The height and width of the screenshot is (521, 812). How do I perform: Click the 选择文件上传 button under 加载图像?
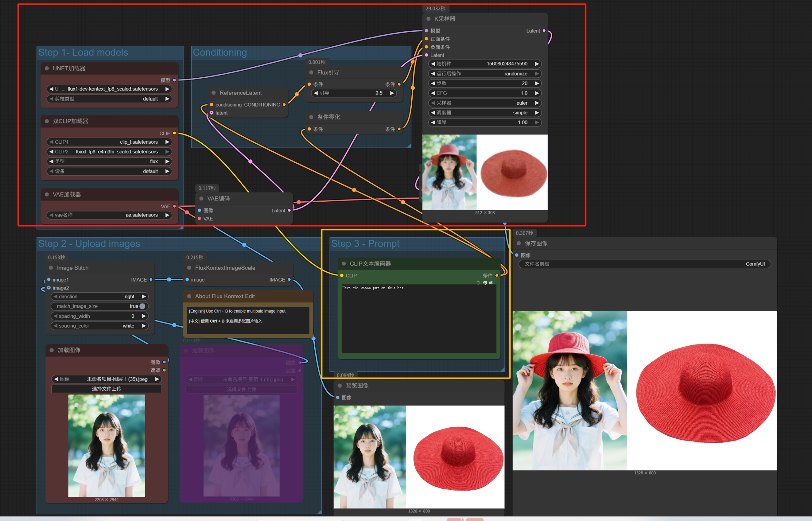(x=107, y=389)
